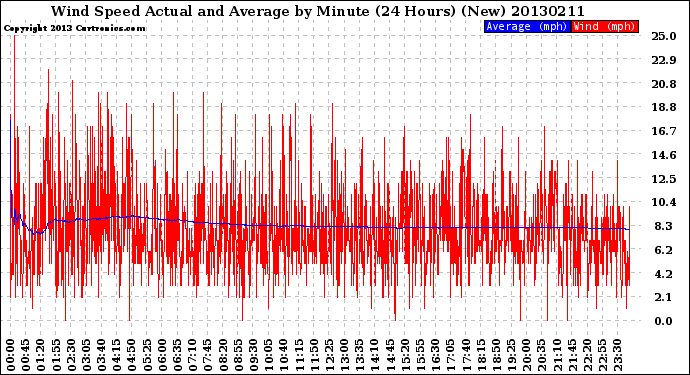This screenshot has width=690, height=375.
Task: Click the 02:30 time axis label
Action: 72,354
